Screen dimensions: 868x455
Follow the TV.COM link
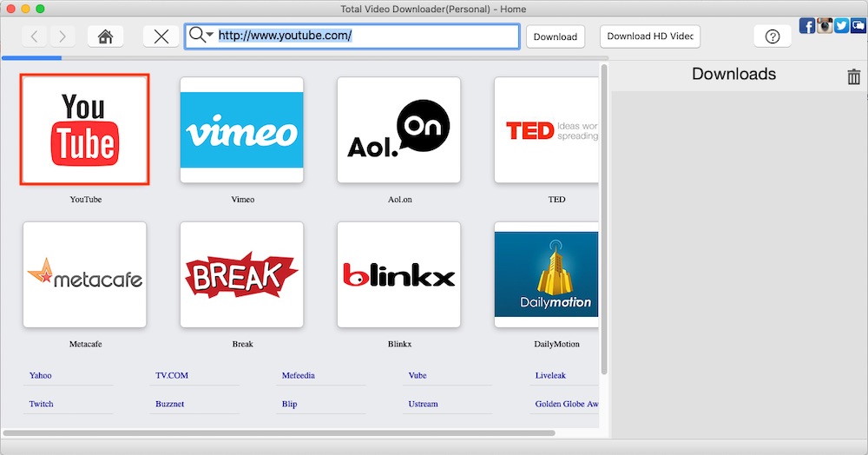172,375
